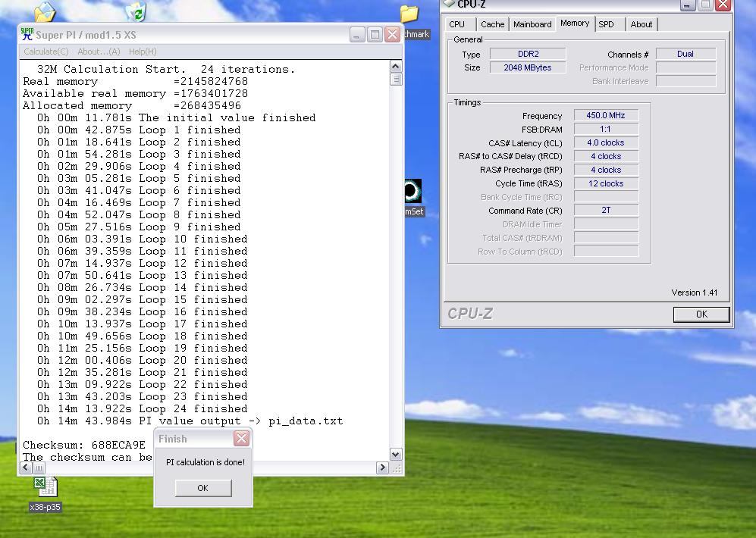Click the 'Real memory =2145824768' line
The image size is (756, 538).
135,81
